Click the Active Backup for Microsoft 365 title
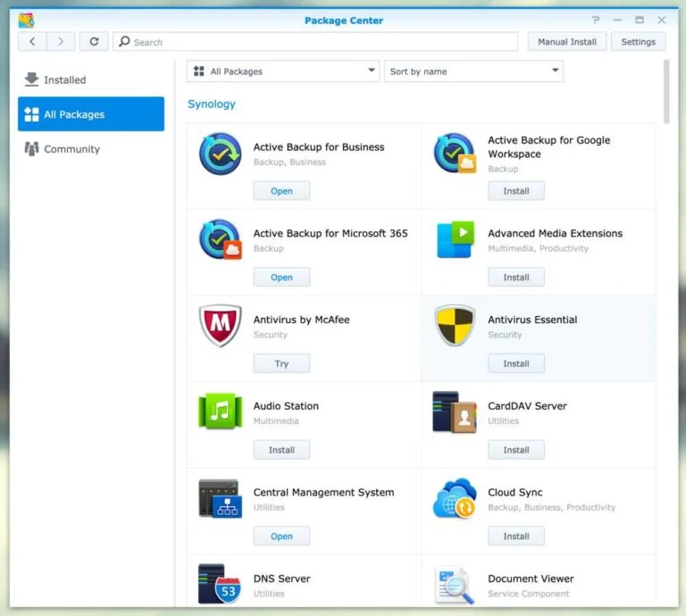Image resolution: width=686 pixels, height=616 pixels. click(x=330, y=233)
